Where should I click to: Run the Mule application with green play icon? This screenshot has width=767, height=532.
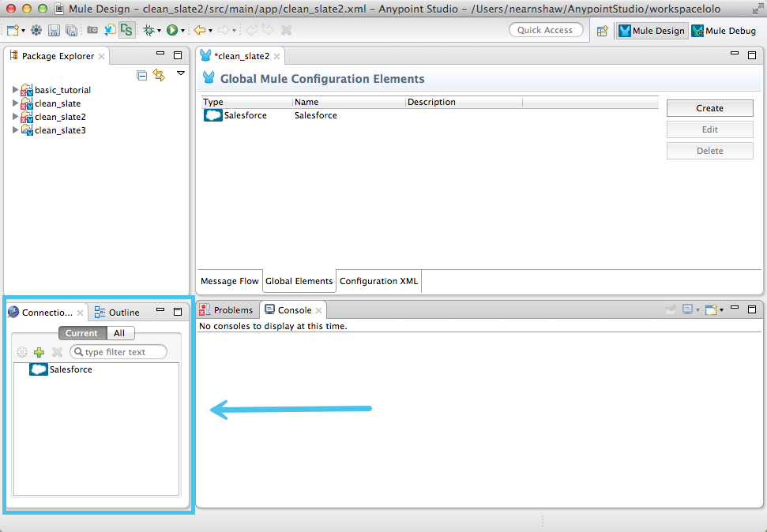click(173, 30)
